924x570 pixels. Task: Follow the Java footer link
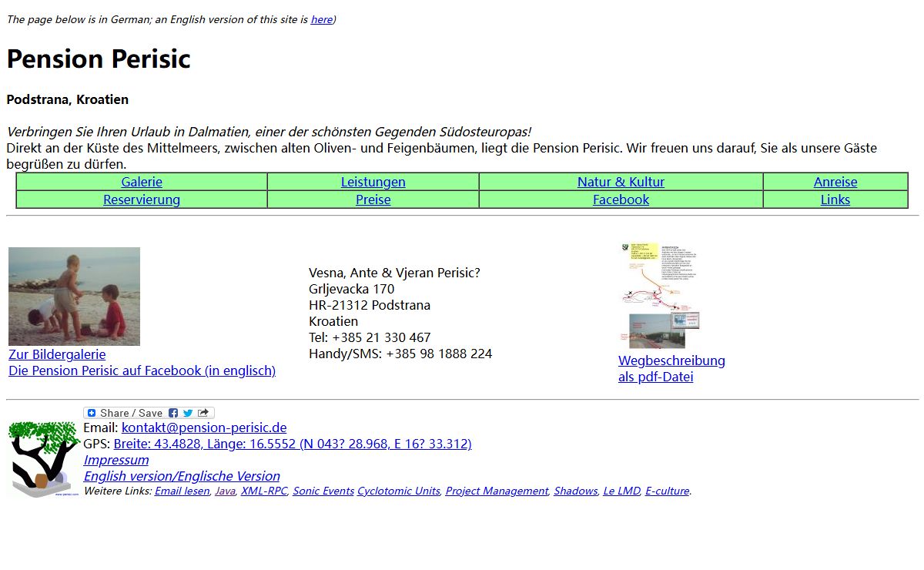(x=225, y=491)
